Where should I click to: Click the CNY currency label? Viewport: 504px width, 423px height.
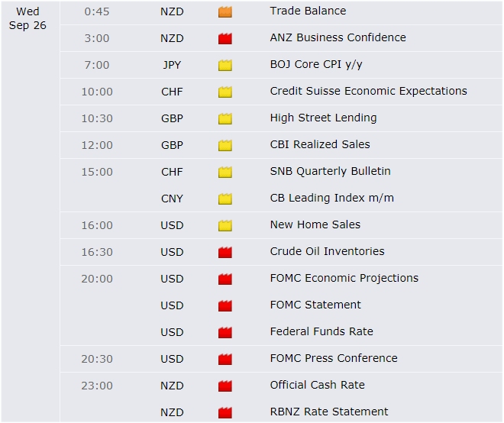(172, 198)
